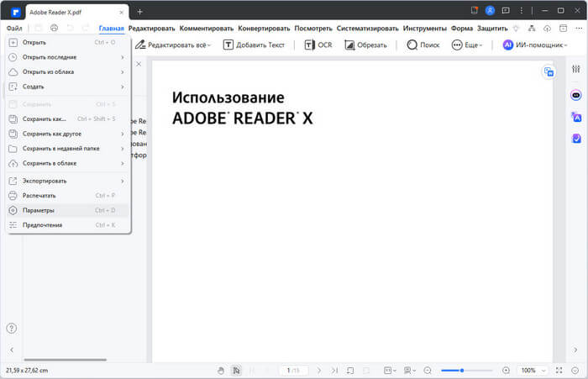The height and width of the screenshot is (379, 588).
Task: Click the zoom in plus icon
Action: click(x=506, y=371)
